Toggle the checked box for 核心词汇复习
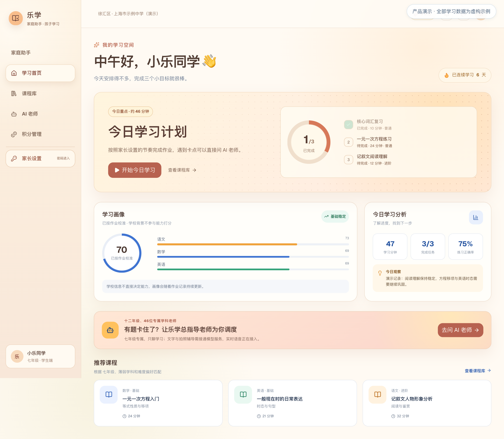Viewport: 504px width, 439px height. coord(349,124)
